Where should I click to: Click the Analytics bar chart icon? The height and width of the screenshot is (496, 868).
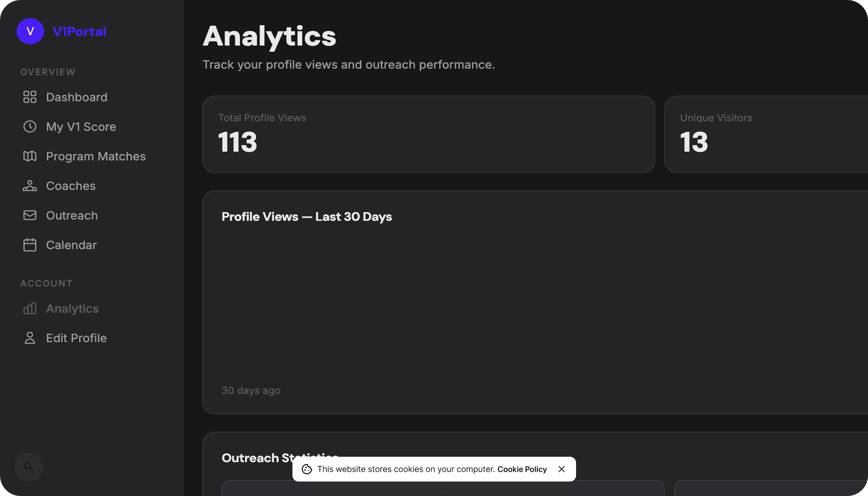point(30,308)
